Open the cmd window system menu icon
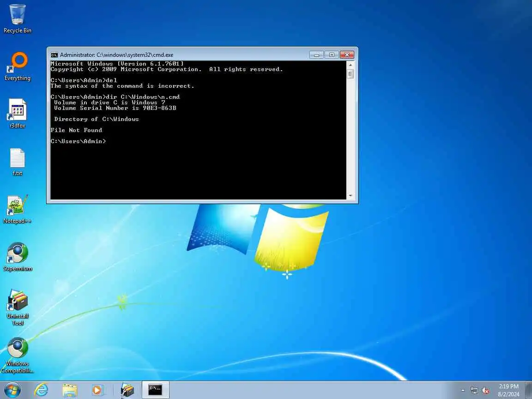Screen dimensions: 532x399 coord(54,55)
